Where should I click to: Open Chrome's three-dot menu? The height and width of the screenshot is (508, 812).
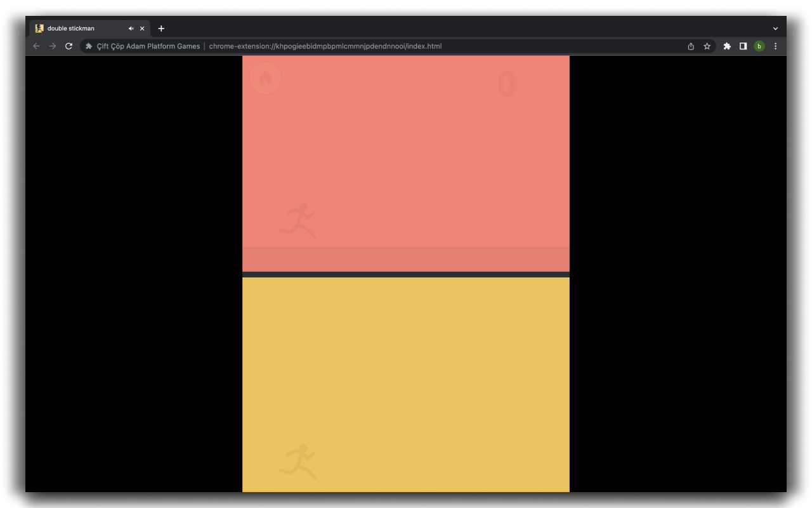(x=775, y=46)
